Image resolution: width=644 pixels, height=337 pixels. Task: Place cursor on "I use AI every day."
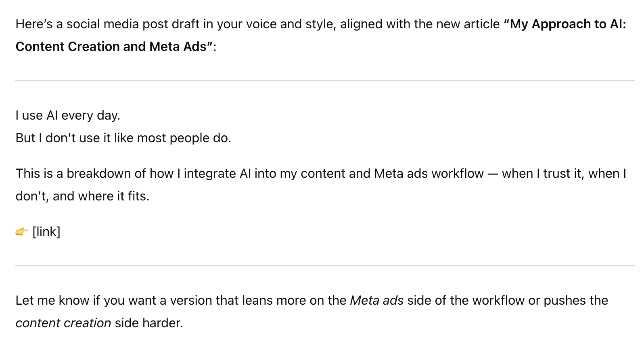[68, 116]
